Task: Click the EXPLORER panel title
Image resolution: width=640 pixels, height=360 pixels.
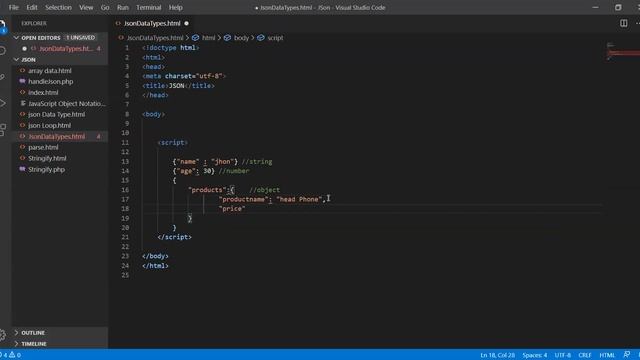Action: coord(34,23)
